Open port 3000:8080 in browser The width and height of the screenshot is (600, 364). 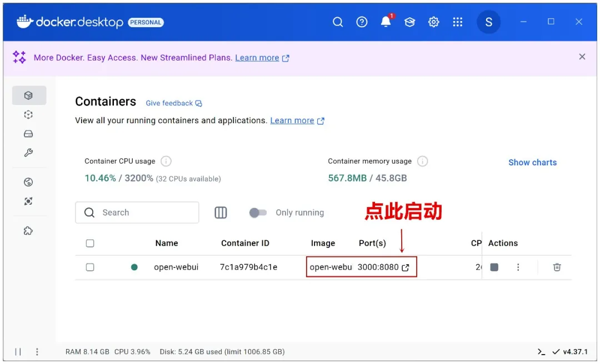[383, 267]
